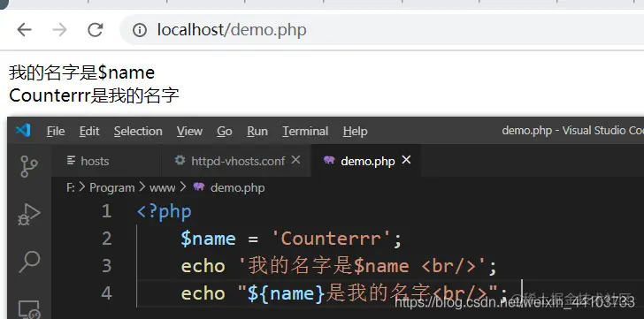Open the Help menu
This screenshot has width=644, height=319.
(355, 131)
